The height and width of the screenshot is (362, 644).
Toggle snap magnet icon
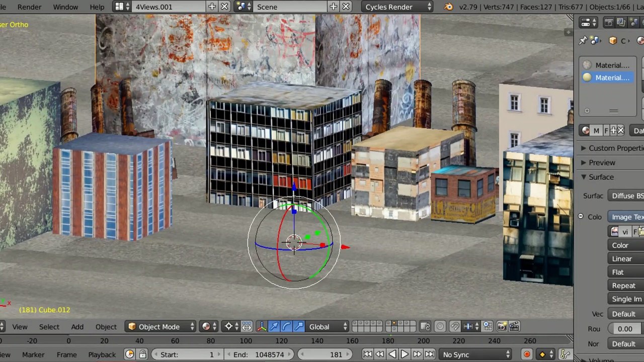point(455,327)
